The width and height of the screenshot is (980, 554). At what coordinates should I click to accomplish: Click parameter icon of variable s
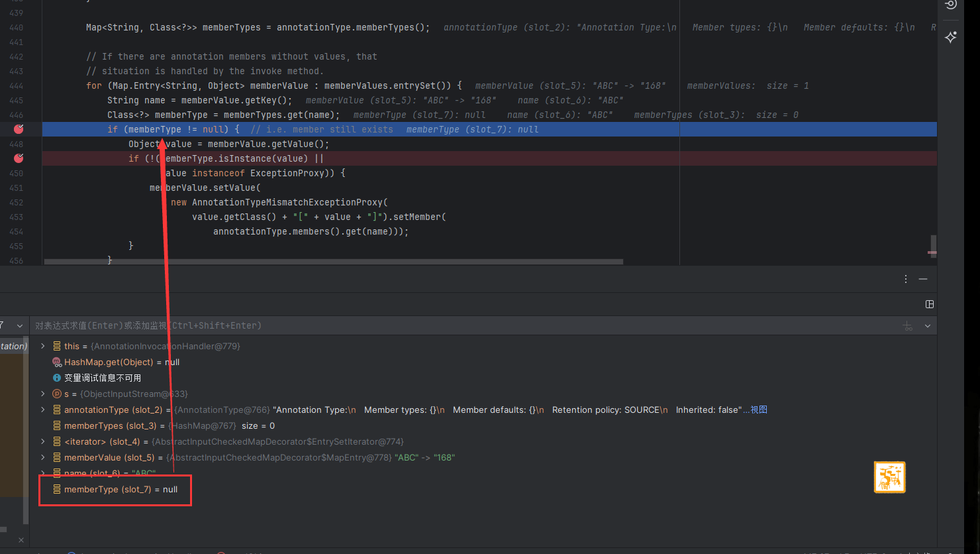pos(56,394)
